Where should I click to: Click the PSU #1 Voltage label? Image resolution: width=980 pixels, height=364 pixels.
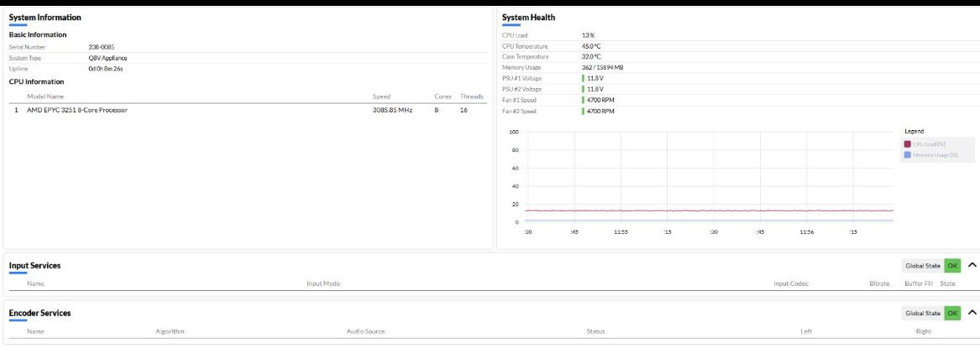tap(521, 79)
